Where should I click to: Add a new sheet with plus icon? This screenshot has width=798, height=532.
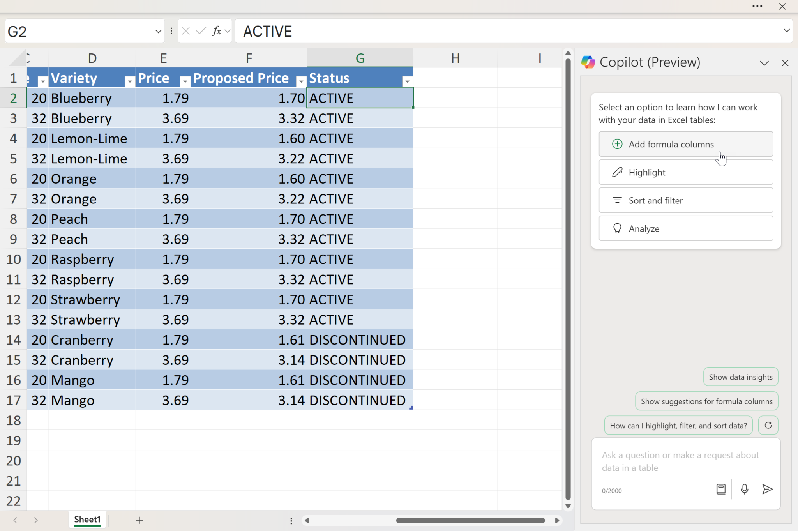tap(139, 520)
